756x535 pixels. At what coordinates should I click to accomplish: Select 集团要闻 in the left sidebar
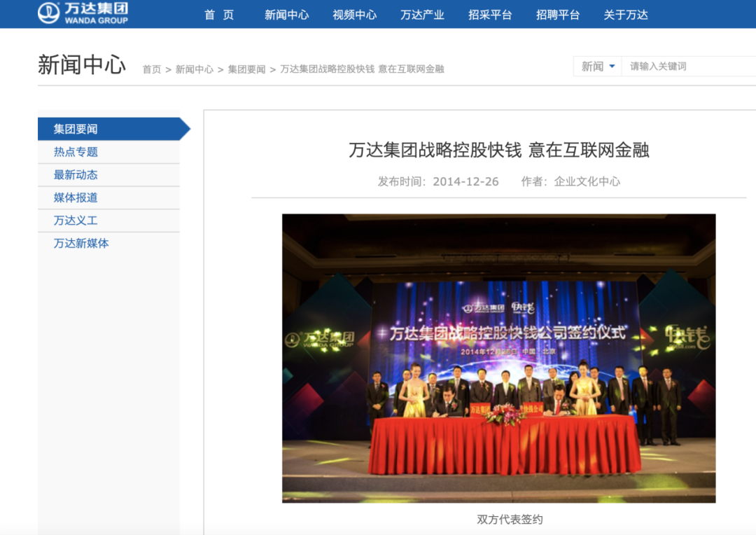point(76,130)
